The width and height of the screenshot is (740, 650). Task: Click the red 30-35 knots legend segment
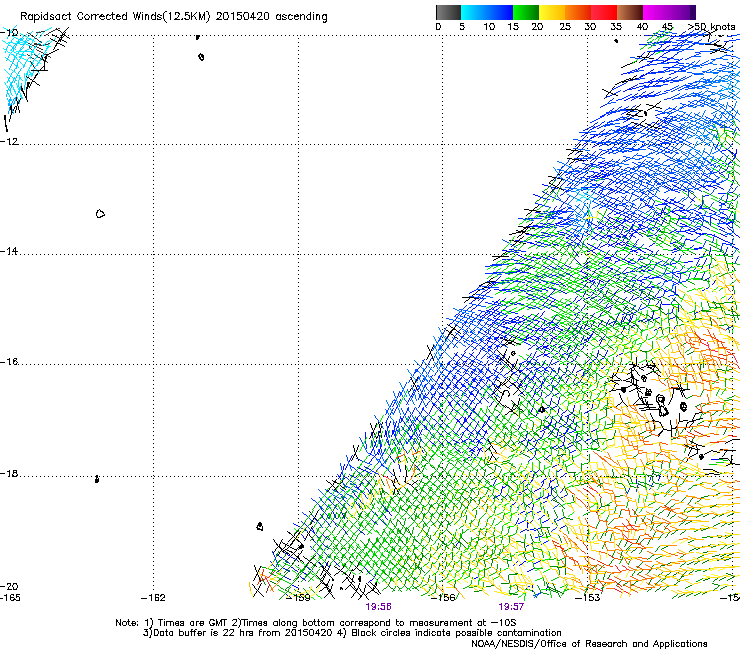click(x=604, y=12)
